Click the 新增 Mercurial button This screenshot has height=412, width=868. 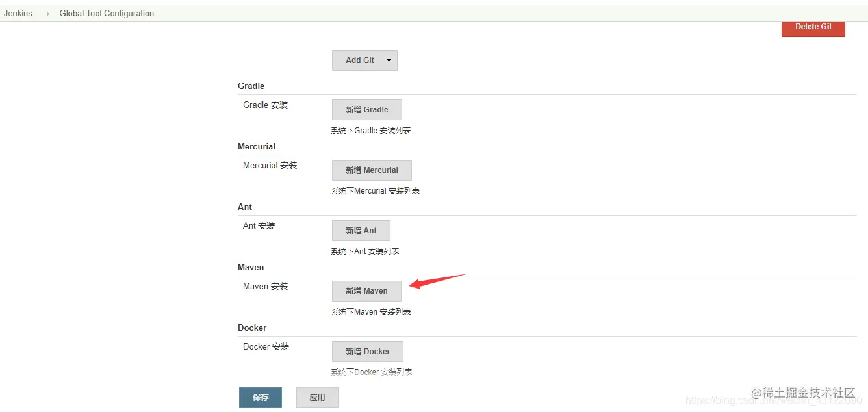[x=372, y=170]
